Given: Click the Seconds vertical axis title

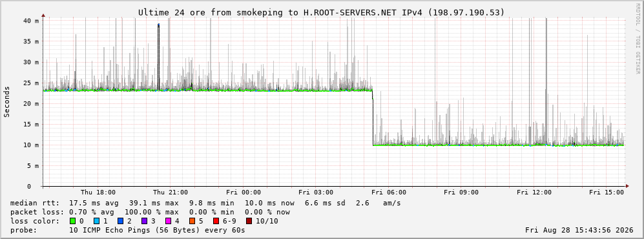Looking at the screenshot, I should pos(7,101).
